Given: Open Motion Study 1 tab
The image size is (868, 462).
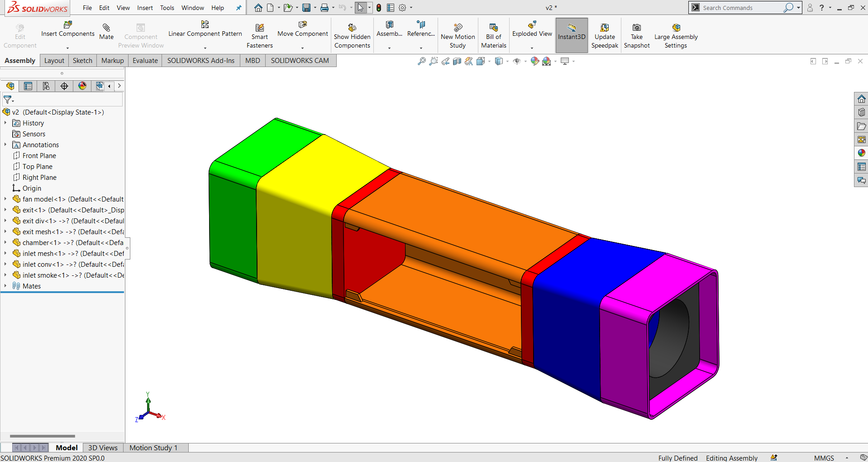Looking at the screenshot, I should point(153,448).
